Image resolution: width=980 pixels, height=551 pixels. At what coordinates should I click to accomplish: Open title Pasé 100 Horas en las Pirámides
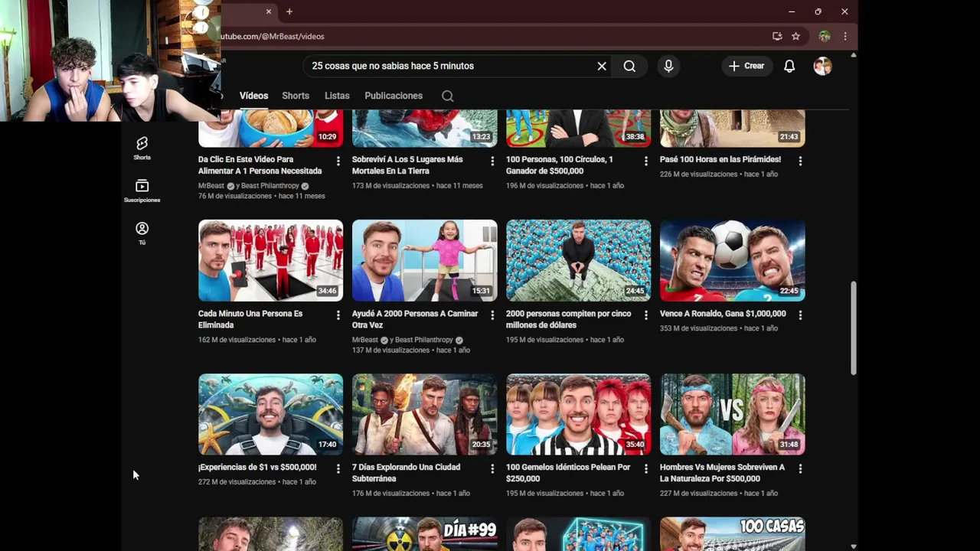(720, 159)
